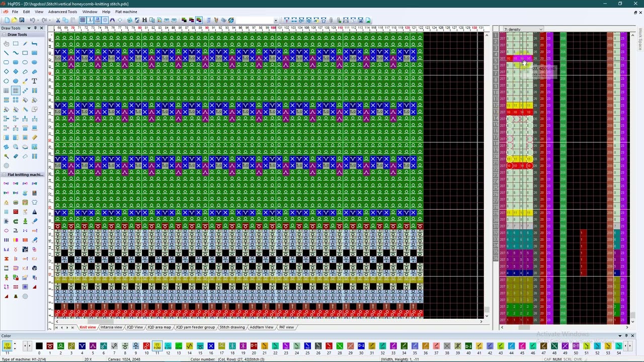Choose the filled ellipse tool
Image resolution: width=644 pixels, height=362 pixels.
(x=34, y=62)
